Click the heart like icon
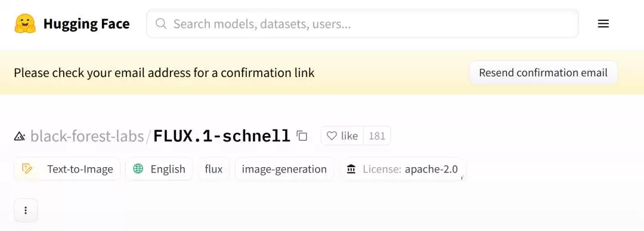The height and width of the screenshot is (231, 644). point(332,135)
